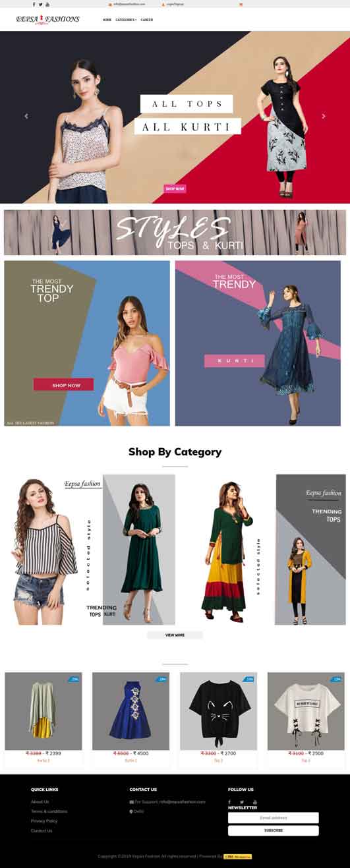Open the Twitter icon in top bar
Screen dimensions: 350x868
point(40,4)
